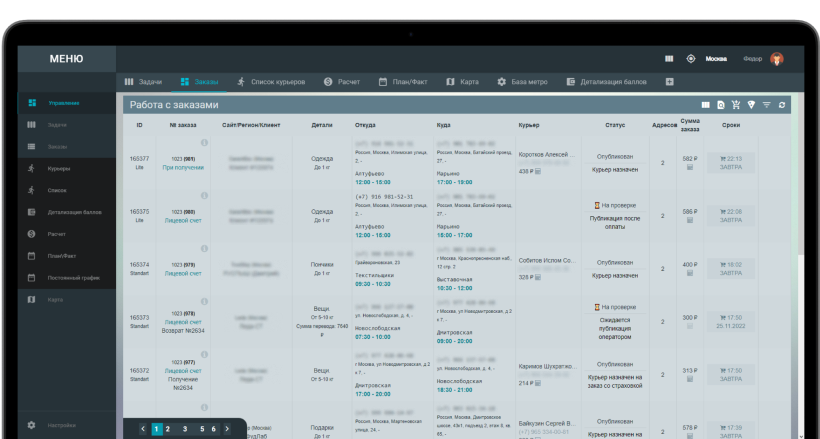Click the calculator icon beside 214 ₽ courier fee
The height and width of the screenshot is (439, 820).
538,384
